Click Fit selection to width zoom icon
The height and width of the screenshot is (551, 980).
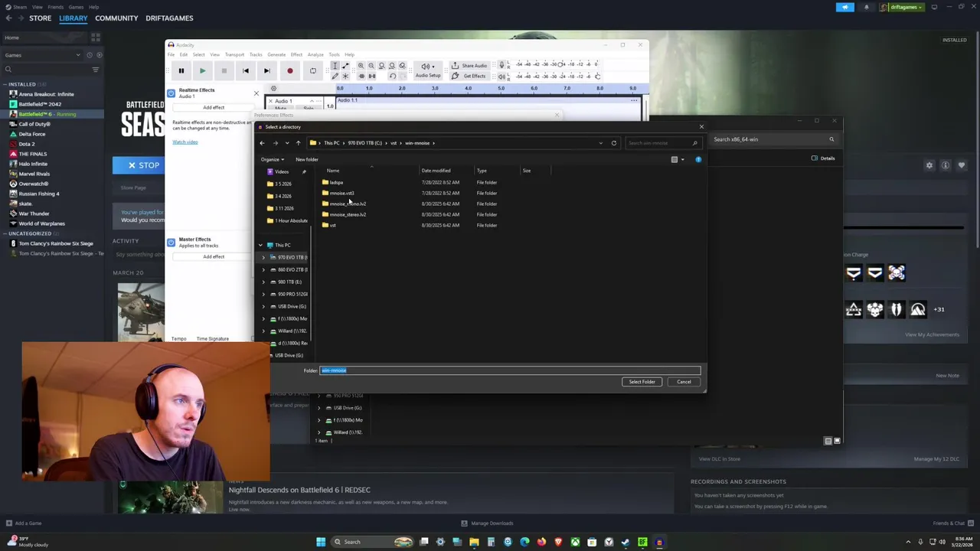381,66
